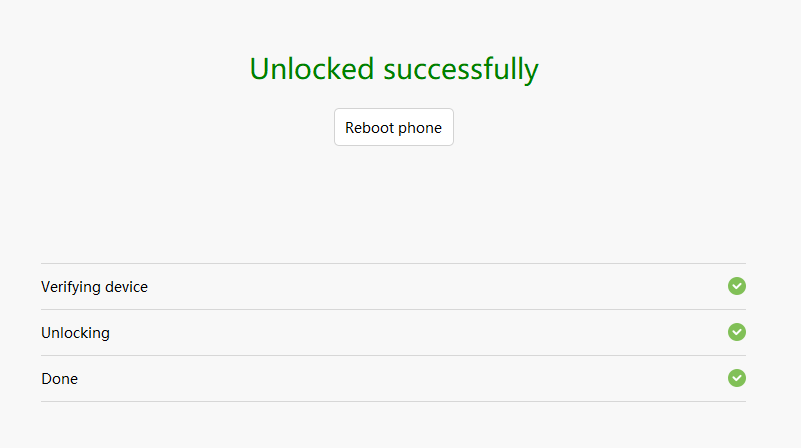The image size is (801, 448).
Task: Click the green checkmark beside Verifying device
Action: click(737, 286)
